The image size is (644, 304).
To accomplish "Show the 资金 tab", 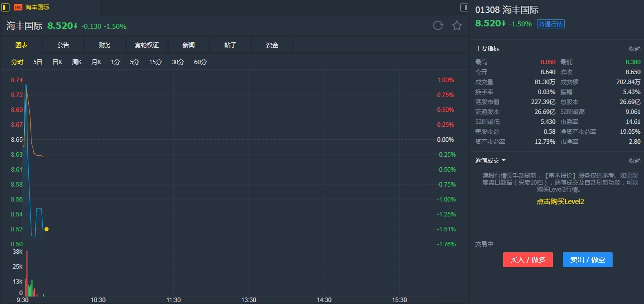I will (x=272, y=45).
